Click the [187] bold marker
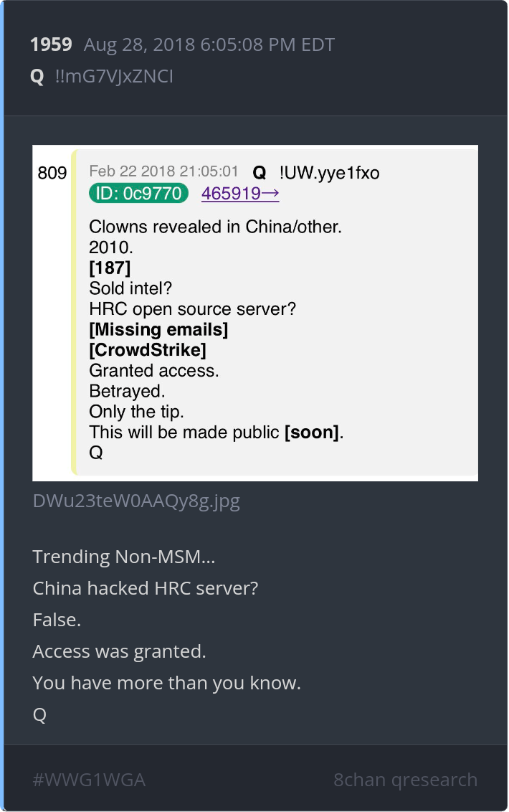Viewport: 509px width, 812px height. (110, 268)
